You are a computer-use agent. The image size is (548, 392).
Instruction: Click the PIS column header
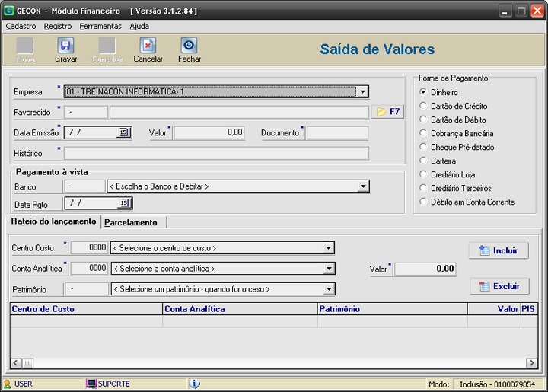point(529,309)
